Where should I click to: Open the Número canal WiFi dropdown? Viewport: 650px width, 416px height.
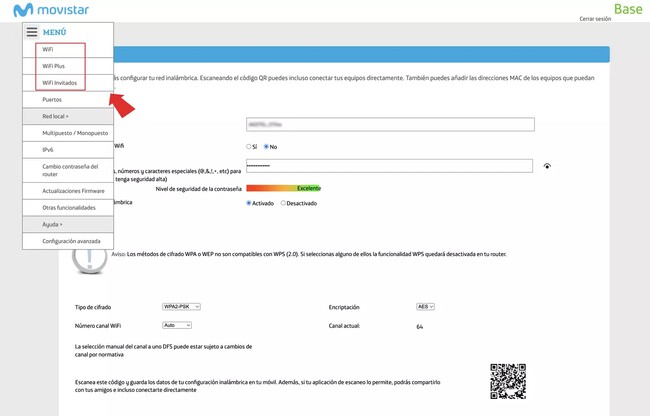click(176, 325)
